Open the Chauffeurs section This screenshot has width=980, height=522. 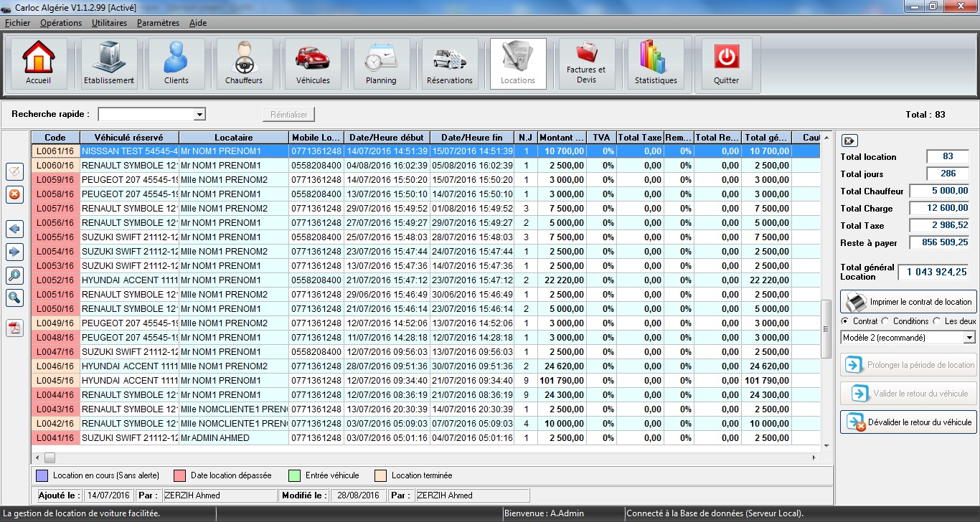(244, 64)
